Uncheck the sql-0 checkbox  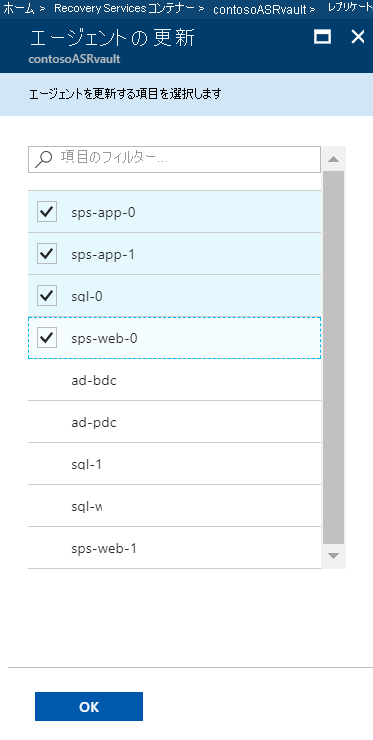[47, 296]
